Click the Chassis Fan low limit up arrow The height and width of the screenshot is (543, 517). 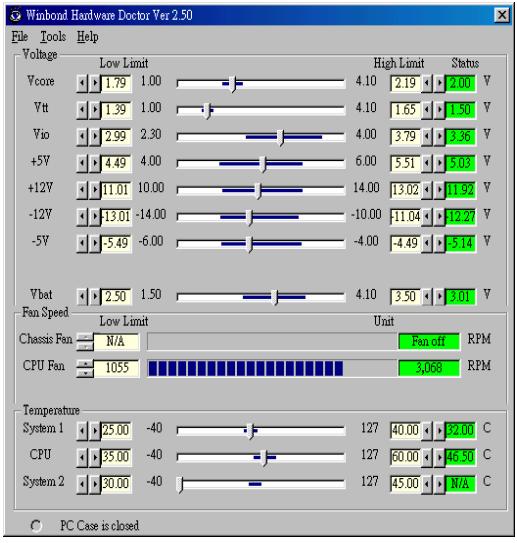click(x=85, y=337)
